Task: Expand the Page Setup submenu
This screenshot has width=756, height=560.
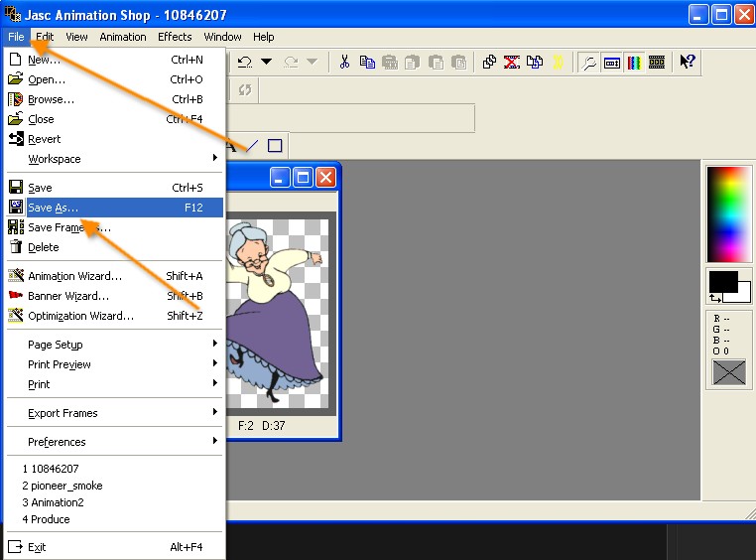Action: point(115,345)
